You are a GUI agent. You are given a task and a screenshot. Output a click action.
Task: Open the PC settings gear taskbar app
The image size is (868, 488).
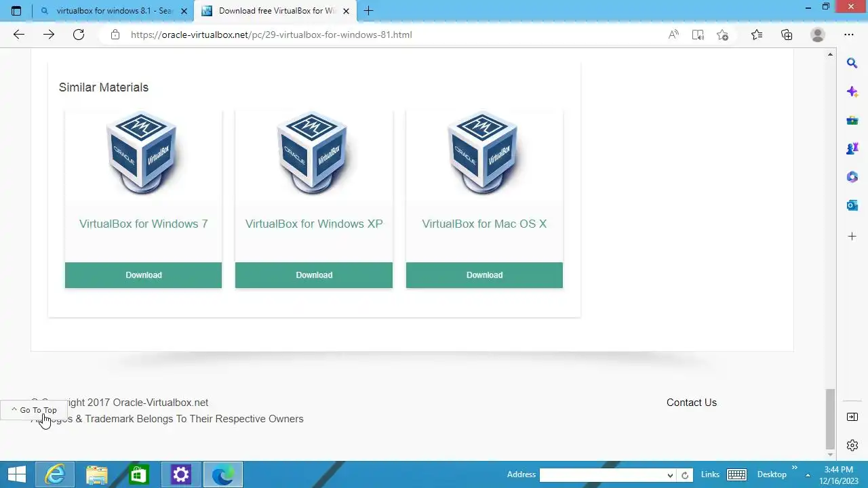click(x=181, y=474)
